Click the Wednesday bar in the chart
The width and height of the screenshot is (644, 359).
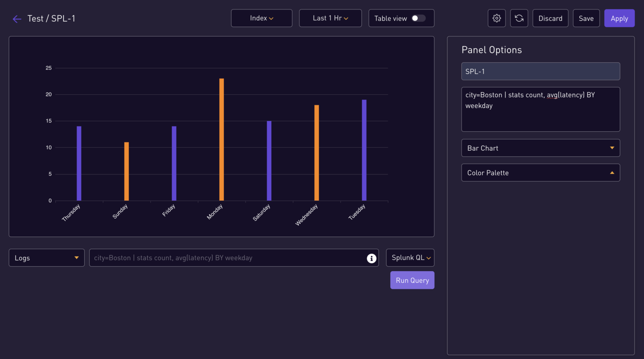(x=316, y=153)
